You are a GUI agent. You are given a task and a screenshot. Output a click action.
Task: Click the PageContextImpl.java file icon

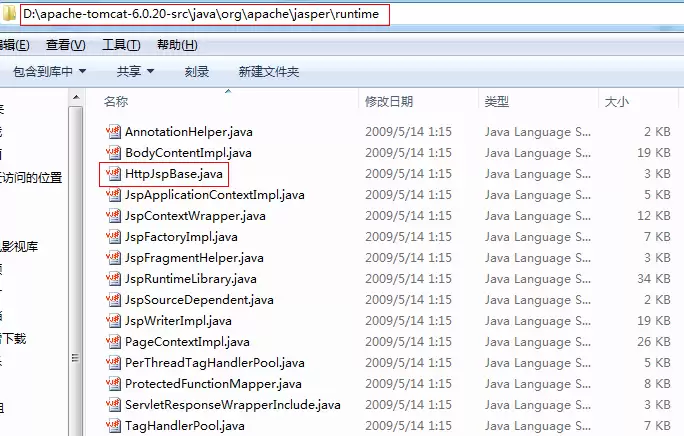pyautogui.click(x=113, y=342)
